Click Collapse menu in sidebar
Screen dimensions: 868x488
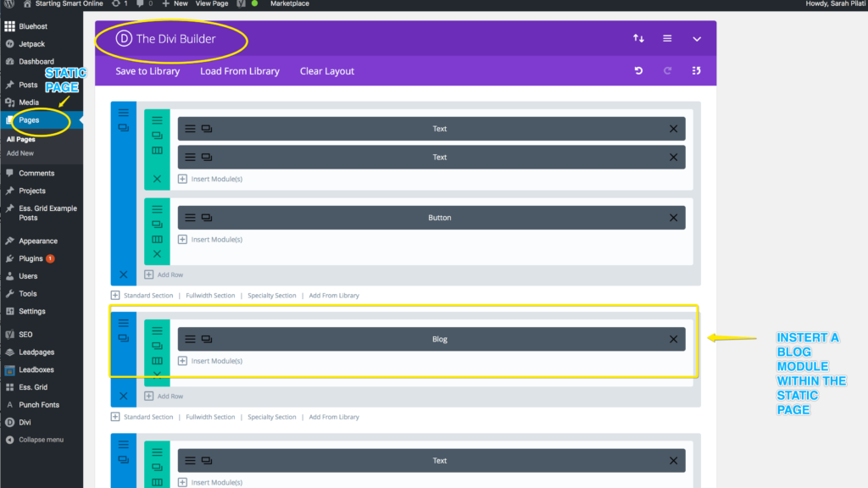[41, 440]
